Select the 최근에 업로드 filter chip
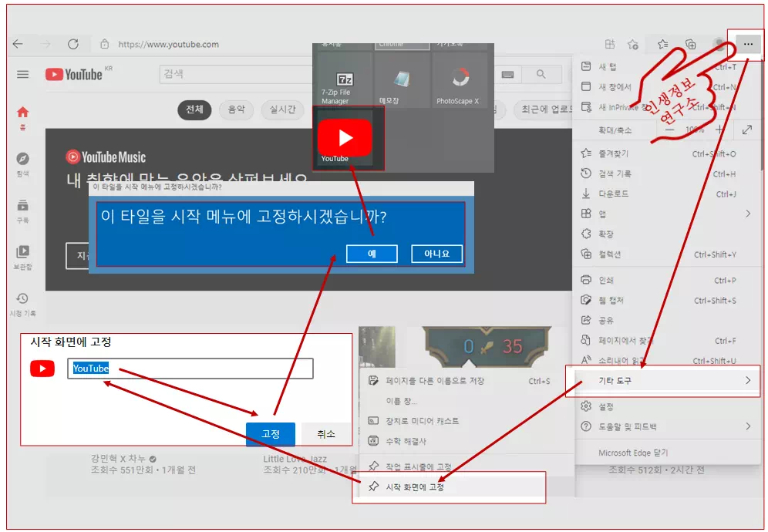 click(543, 109)
